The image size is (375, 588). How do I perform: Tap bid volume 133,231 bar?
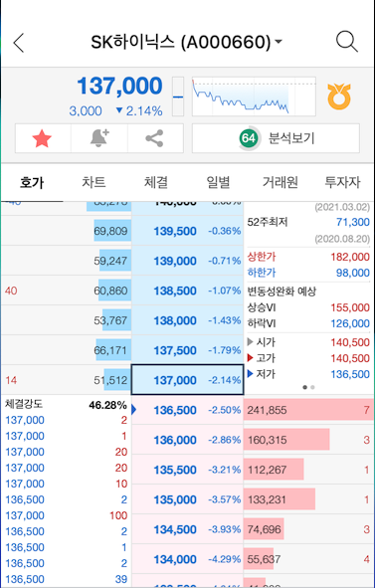280,499
